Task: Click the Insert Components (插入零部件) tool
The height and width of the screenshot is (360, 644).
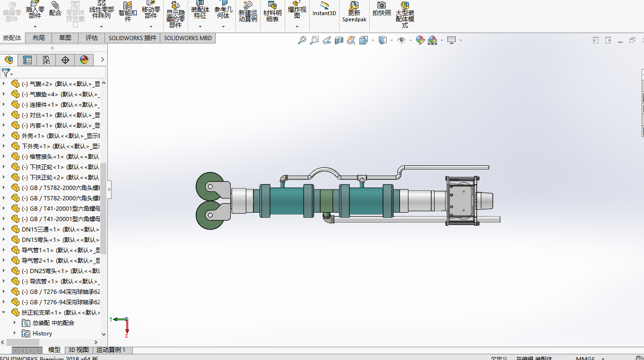Action: click(35, 10)
